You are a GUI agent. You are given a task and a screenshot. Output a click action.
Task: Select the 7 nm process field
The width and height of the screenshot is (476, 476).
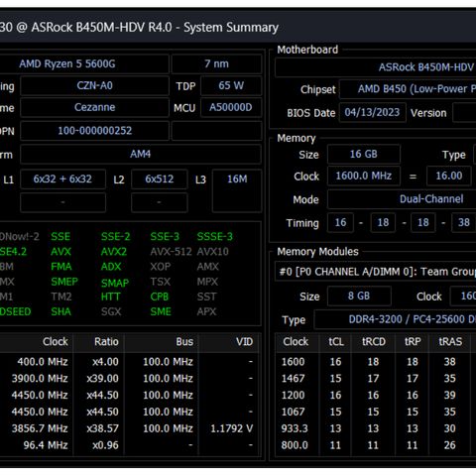pyautogui.click(x=216, y=63)
